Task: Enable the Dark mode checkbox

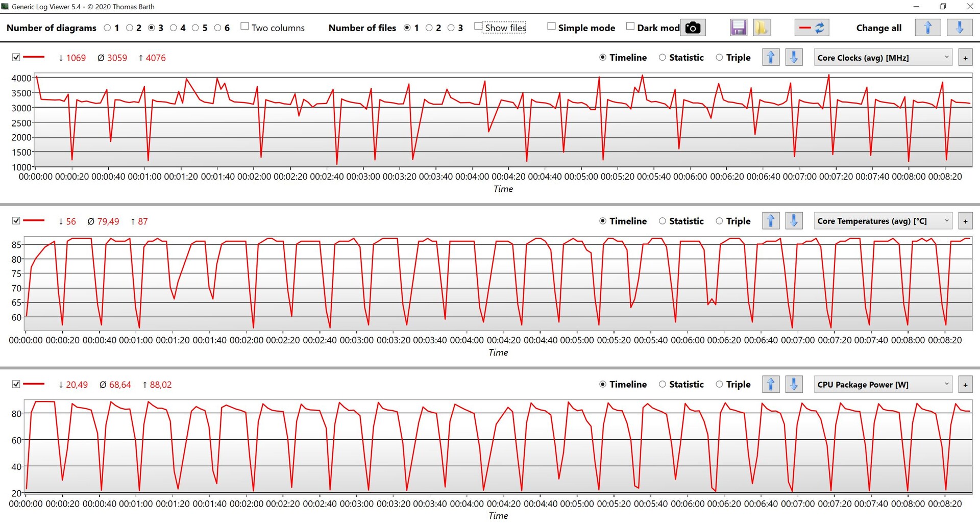Action: click(x=630, y=27)
